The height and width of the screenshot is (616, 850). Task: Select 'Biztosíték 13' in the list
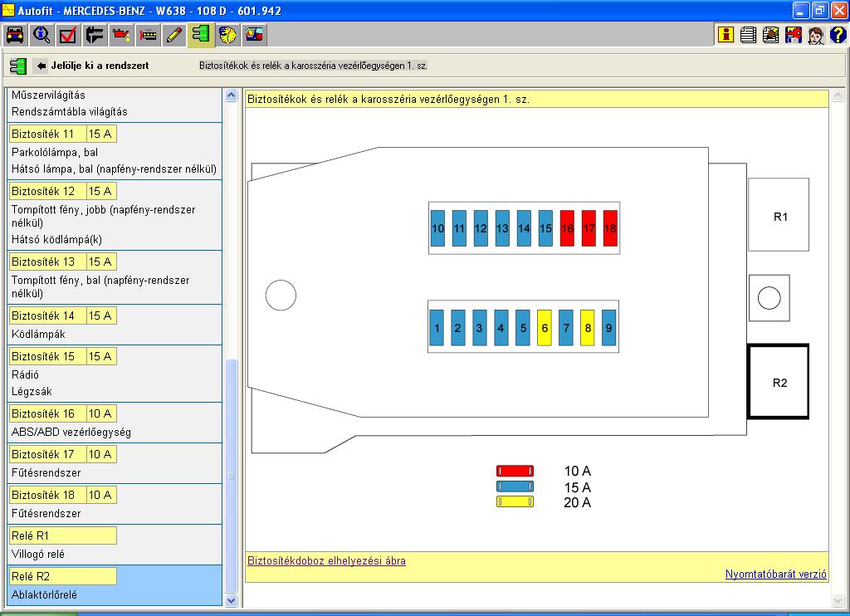(47, 262)
